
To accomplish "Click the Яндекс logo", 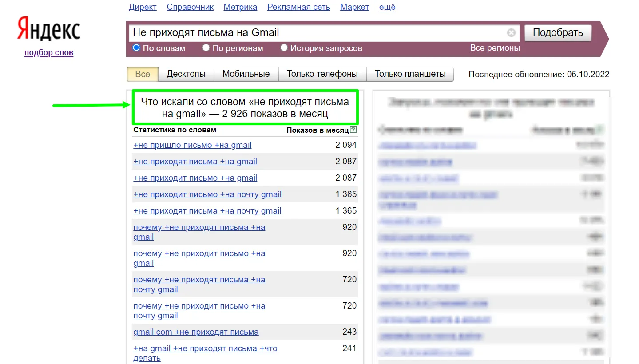I will pos(49,30).
